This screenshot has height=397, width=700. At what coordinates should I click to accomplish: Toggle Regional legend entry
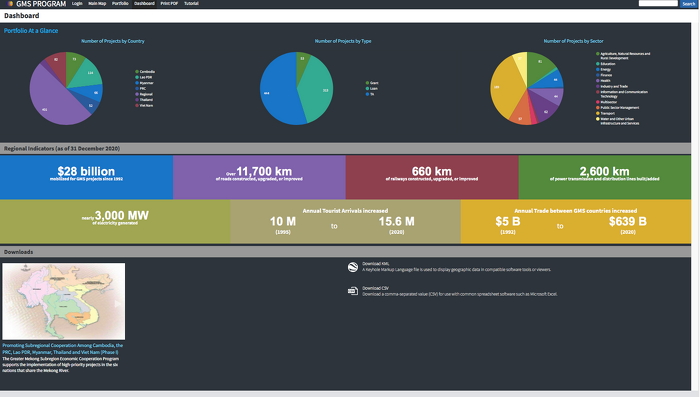tap(144, 94)
